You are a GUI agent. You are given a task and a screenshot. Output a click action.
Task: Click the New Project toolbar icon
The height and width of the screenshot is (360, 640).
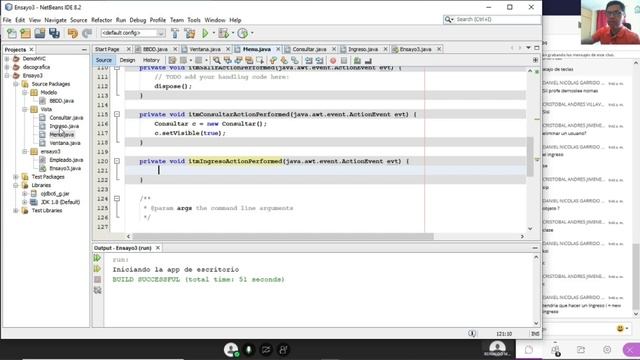[25, 33]
